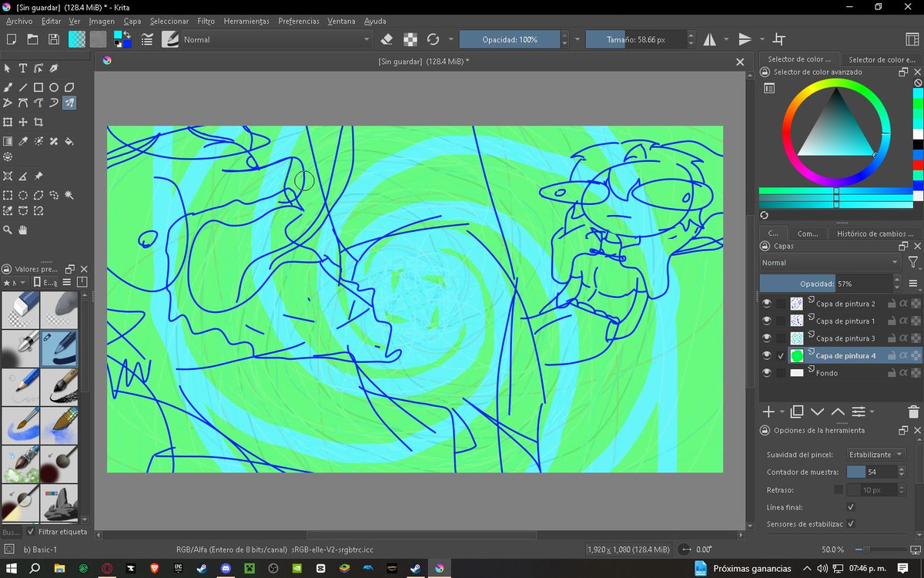Hide Capa de pintura 3 layer
The width and height of the screenshot is (924, 578).
(766, 338)
